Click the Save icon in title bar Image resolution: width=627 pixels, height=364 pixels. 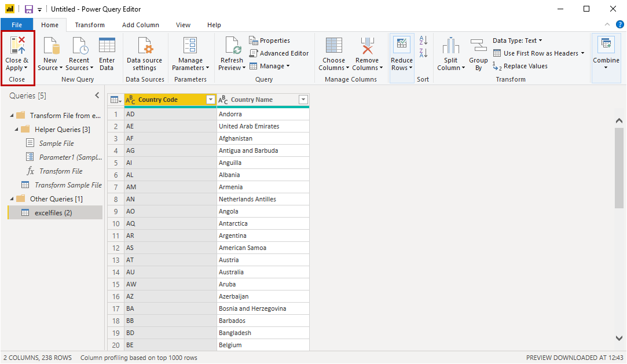(28, 9)
